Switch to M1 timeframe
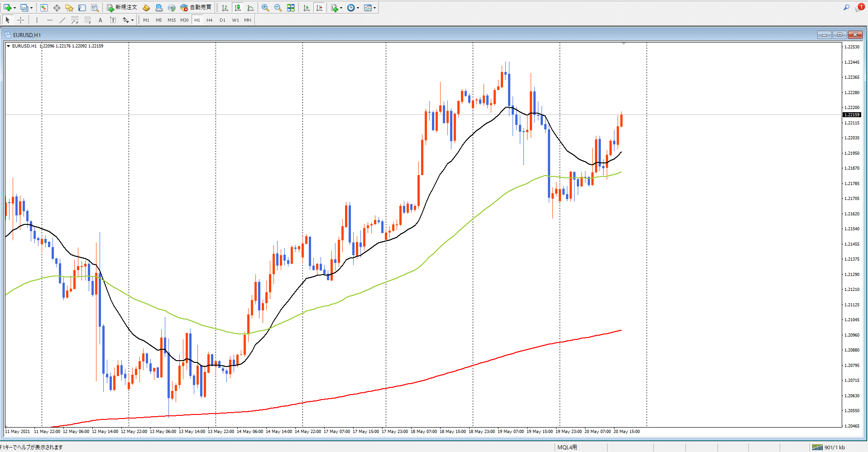This screenshot has width=868, height=452. (146, 20)
